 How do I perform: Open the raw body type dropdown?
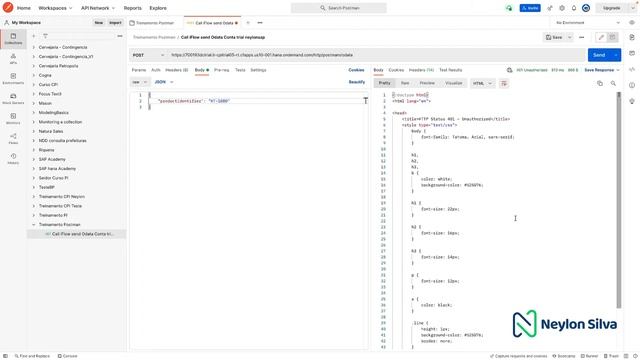point(140,82)
